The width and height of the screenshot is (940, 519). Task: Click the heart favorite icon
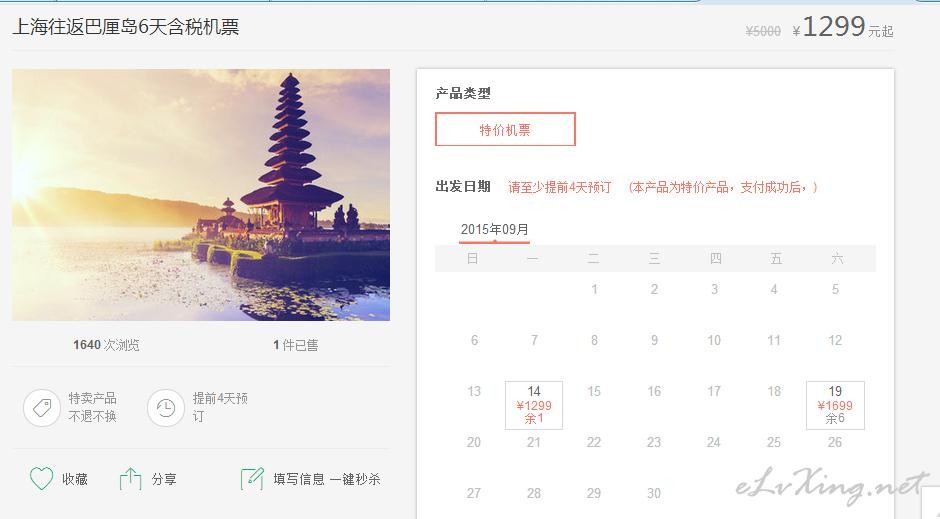41,478
